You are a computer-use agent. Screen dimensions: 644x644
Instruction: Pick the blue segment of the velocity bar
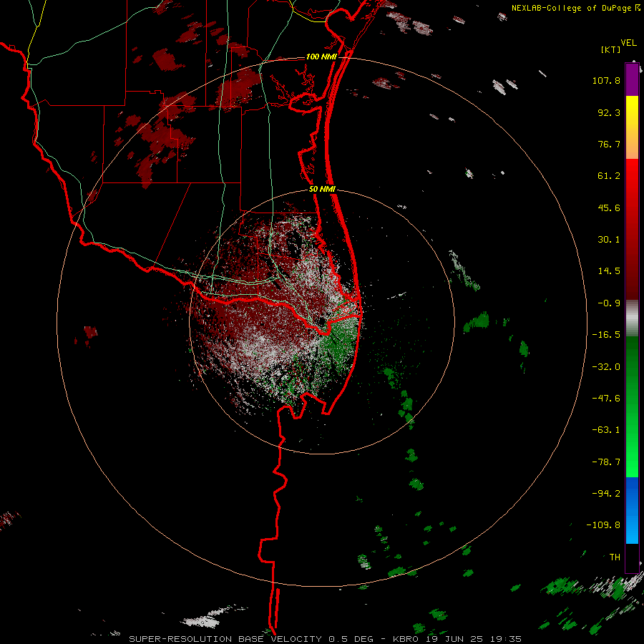(632, 510)
